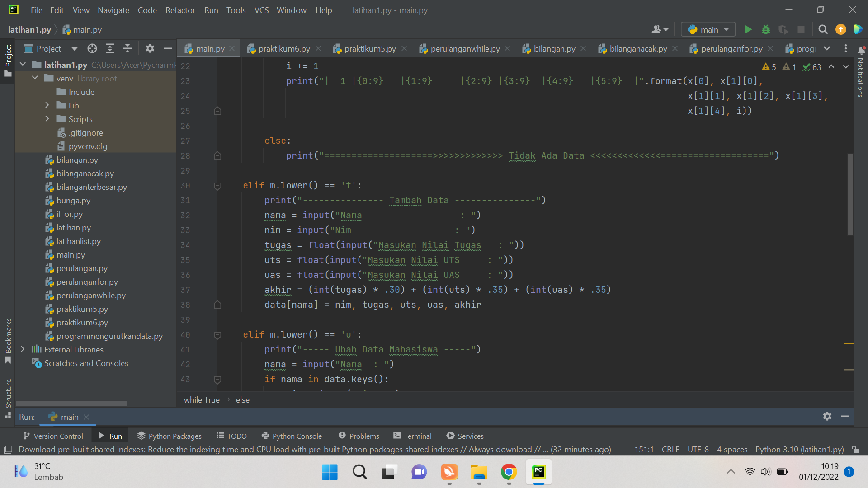Open the Problems tool window
The image size is (868, 488).
pyautogui.click(x=359, y=436)
